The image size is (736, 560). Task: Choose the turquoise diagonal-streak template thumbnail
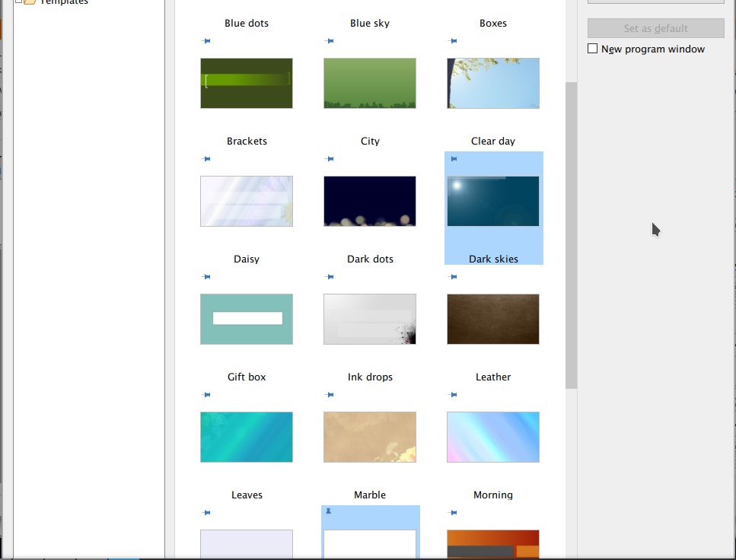pos(246,437)
